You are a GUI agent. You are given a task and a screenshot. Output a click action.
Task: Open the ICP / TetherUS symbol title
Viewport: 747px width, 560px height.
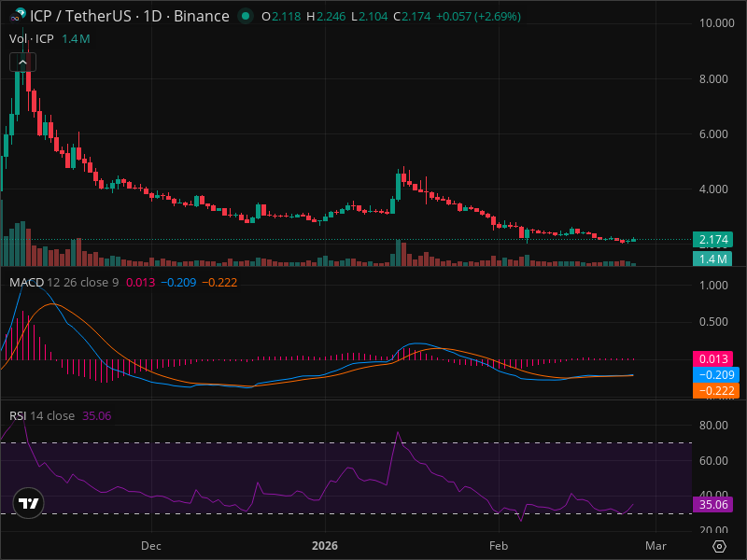coord(130,16)
